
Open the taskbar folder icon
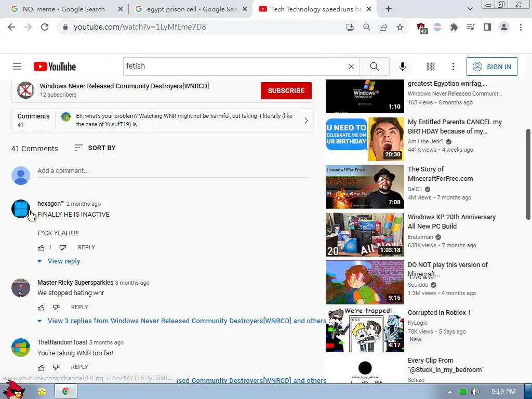pyautogui.click(x=42, y=392)
